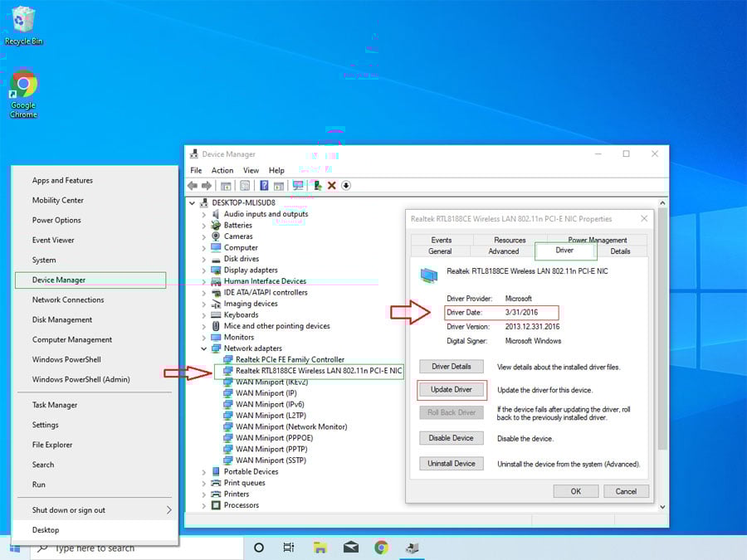
Task: Expand the Monitors category
Action: pyautogui.click(x=204, y=338)
